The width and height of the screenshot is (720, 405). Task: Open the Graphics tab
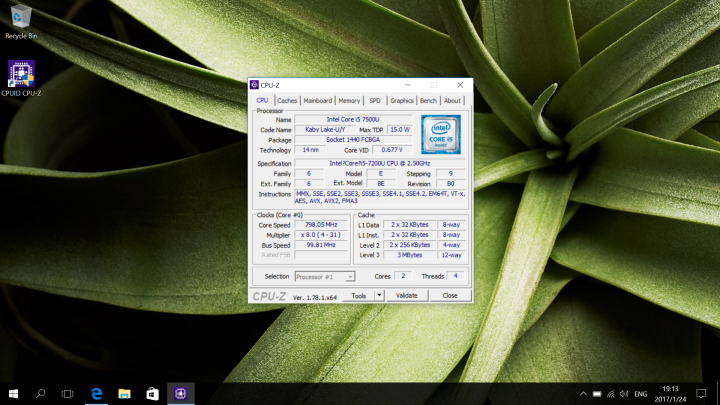pos(402,101)
